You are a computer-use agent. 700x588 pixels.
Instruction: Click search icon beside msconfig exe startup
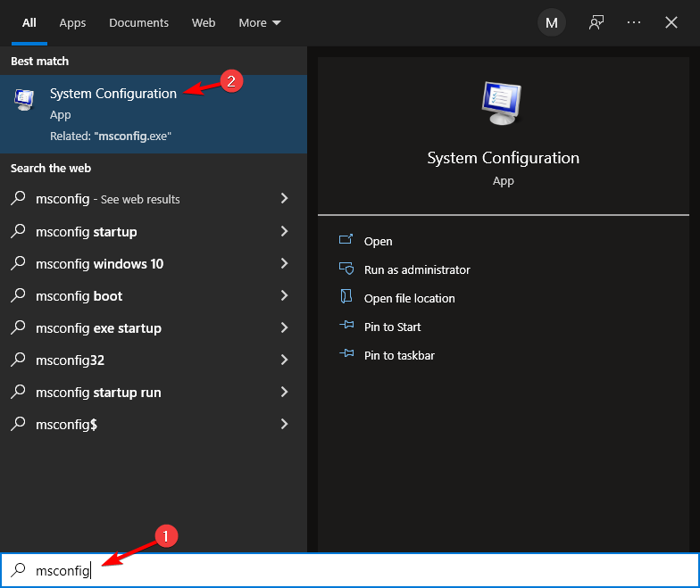point(18,327)
